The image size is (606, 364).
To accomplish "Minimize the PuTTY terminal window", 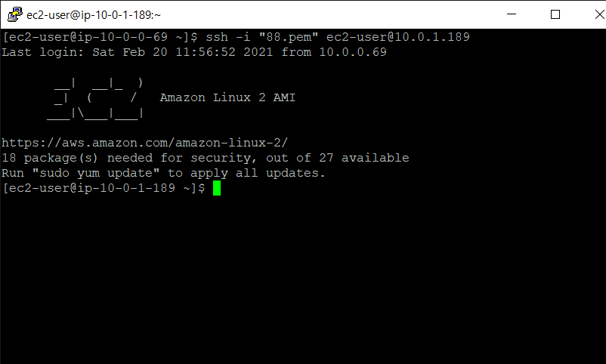I will [x=512, y=14].
